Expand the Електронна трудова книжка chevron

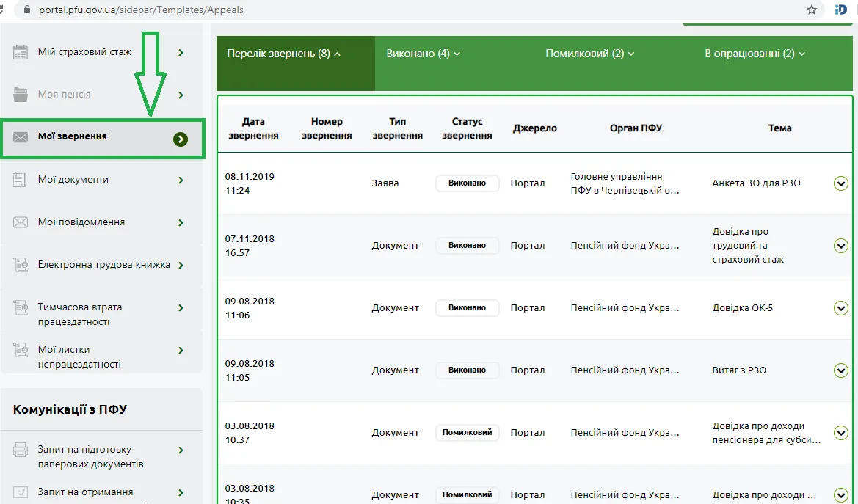181,266
